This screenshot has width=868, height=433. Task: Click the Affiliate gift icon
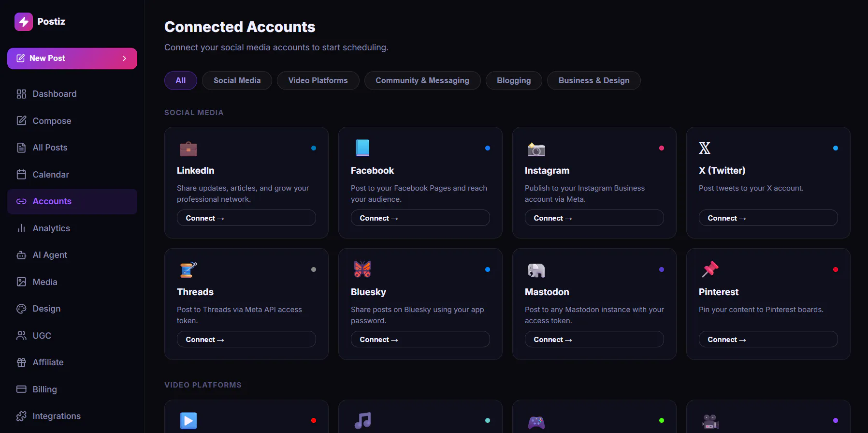[x=21, y=362]
